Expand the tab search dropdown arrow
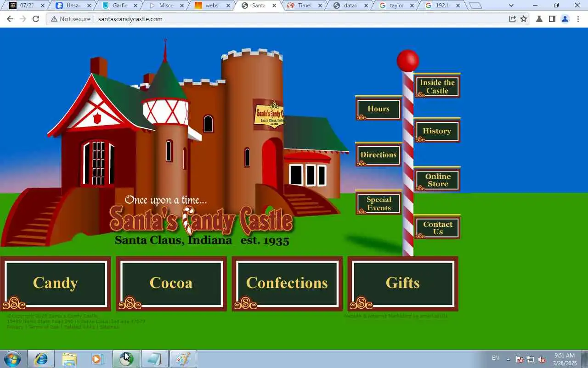 click(511, 6)
